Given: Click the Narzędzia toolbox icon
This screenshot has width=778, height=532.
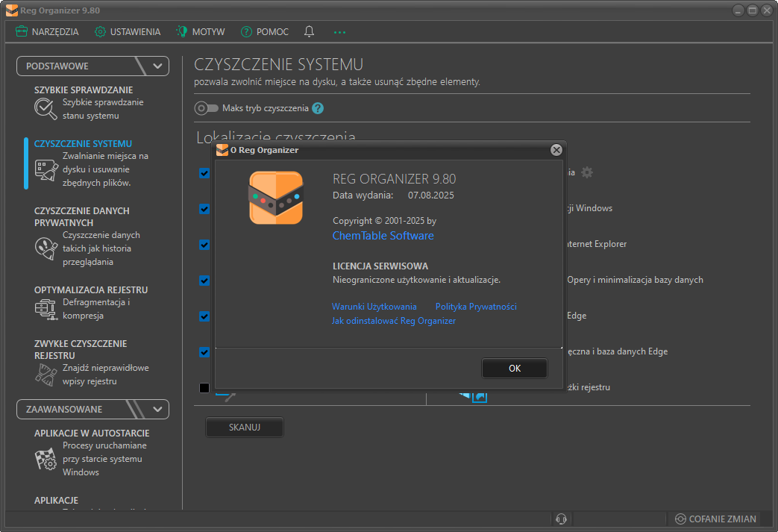Looking at the screenshot, I should [x=22, y=32].
